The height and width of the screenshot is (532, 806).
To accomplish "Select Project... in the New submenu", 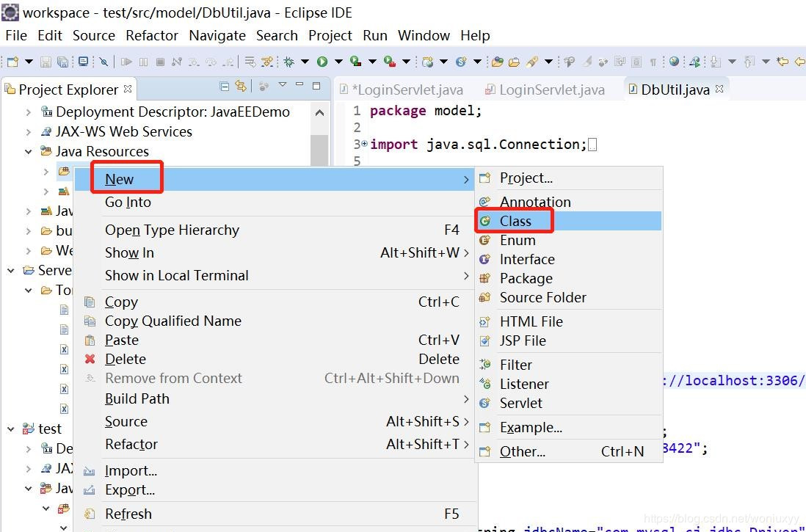I will pos(569,178).
